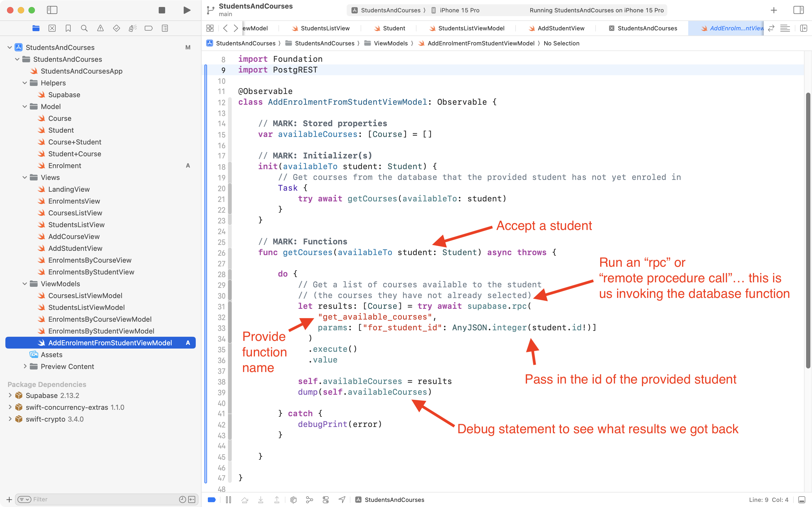
Task: Select the Bookmark navigator icon
Action: tap(68, 28)
